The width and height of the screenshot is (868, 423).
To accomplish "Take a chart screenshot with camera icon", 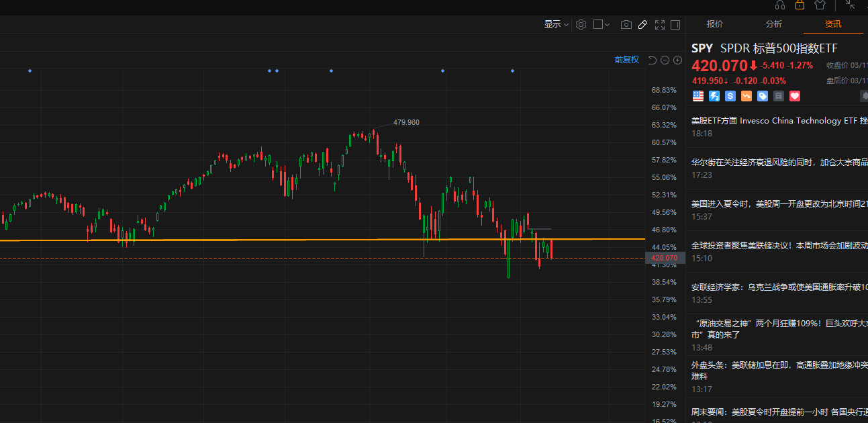I will coord(626,24).
